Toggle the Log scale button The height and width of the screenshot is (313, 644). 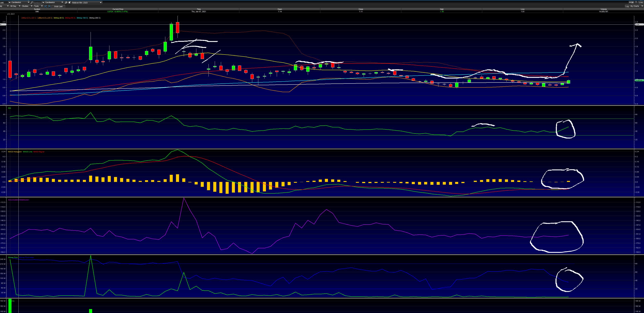(627, 6)
